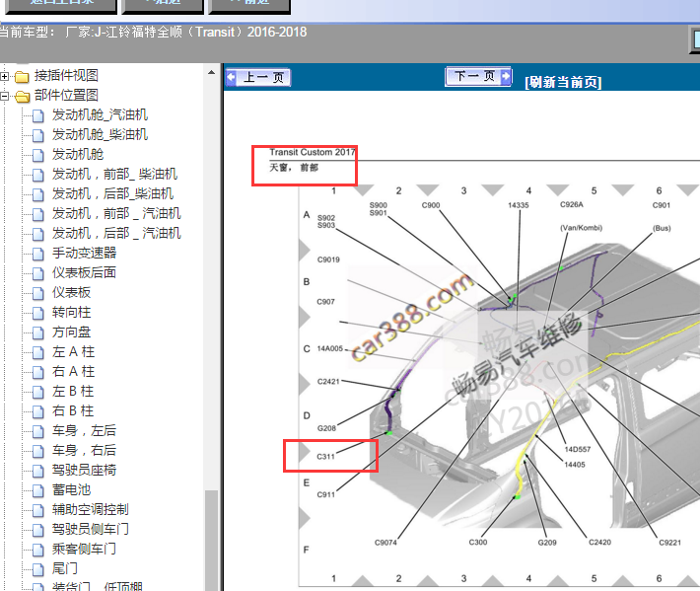Image resolution: width=700 pixels, height=591 pixels.
Task: Click connector label C300 in diagram
Action: (x=478, y=543)
